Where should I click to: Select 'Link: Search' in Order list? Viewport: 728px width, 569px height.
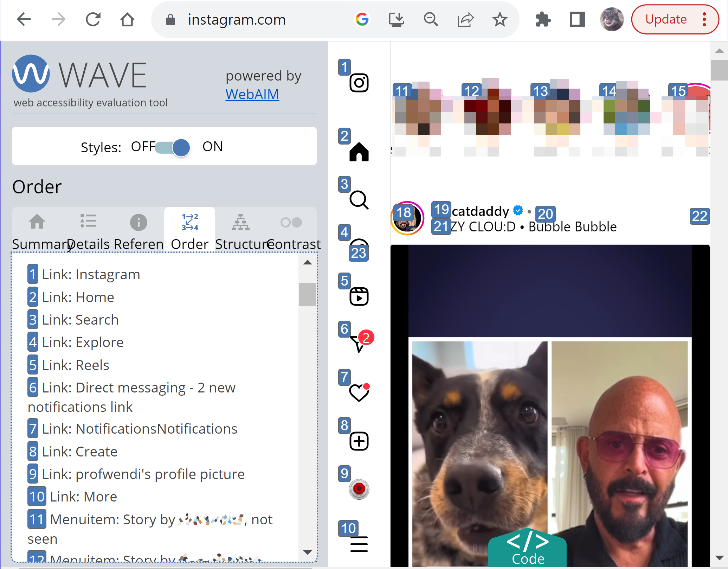[73, 320]
